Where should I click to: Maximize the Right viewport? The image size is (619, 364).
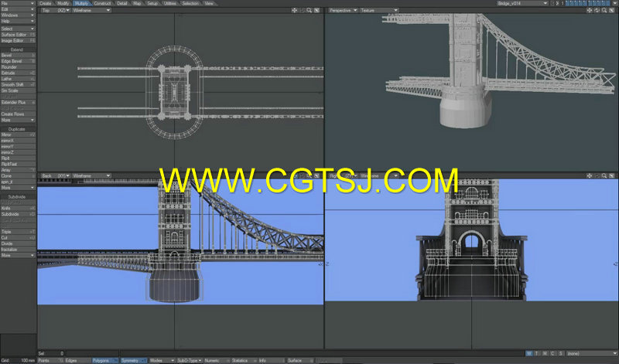click(611, 176)
